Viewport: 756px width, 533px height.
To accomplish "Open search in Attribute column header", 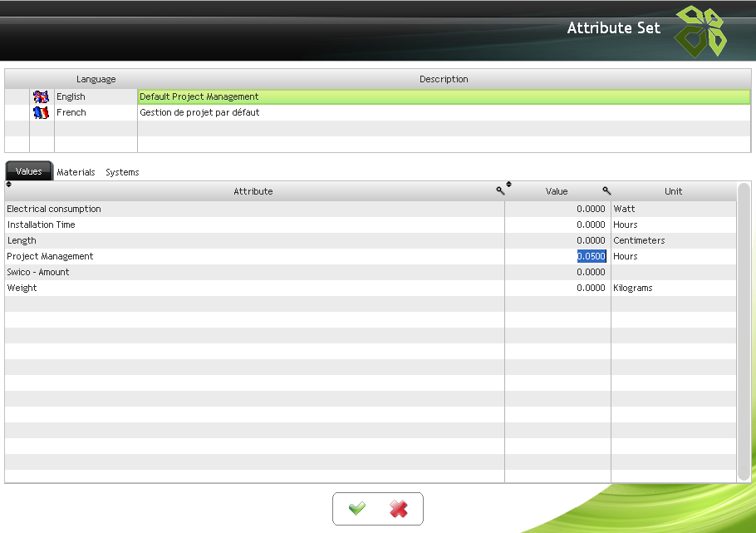I will pyautogui.click(x=500, y=190).
